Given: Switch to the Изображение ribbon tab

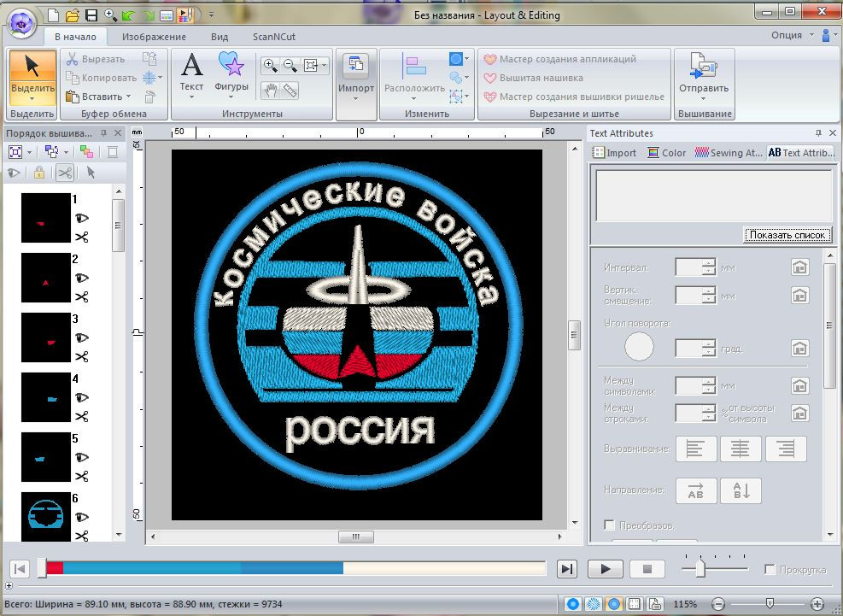Looking at the screenshot, I should tap(154, 37).
